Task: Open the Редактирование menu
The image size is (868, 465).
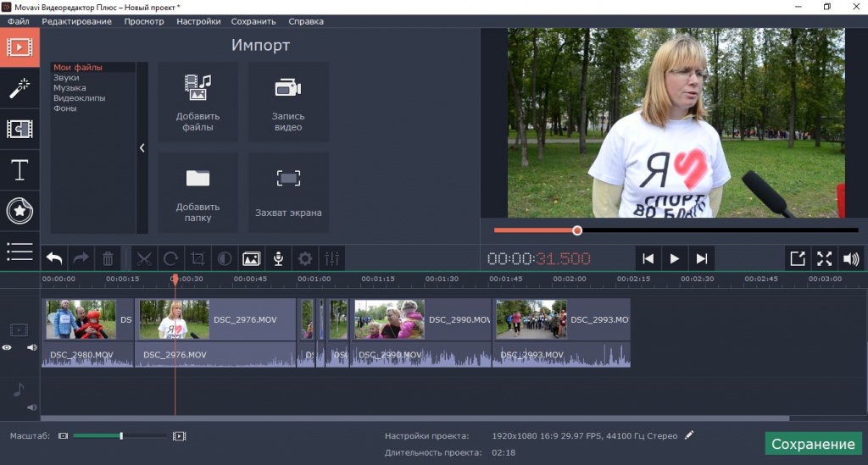Action: tap(76, 21)
